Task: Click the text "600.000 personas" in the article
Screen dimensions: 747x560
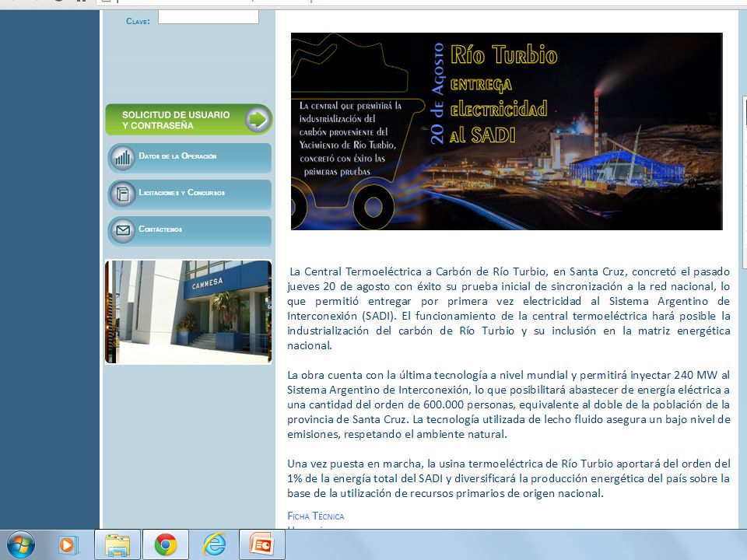Action: [x=468, y=404]
